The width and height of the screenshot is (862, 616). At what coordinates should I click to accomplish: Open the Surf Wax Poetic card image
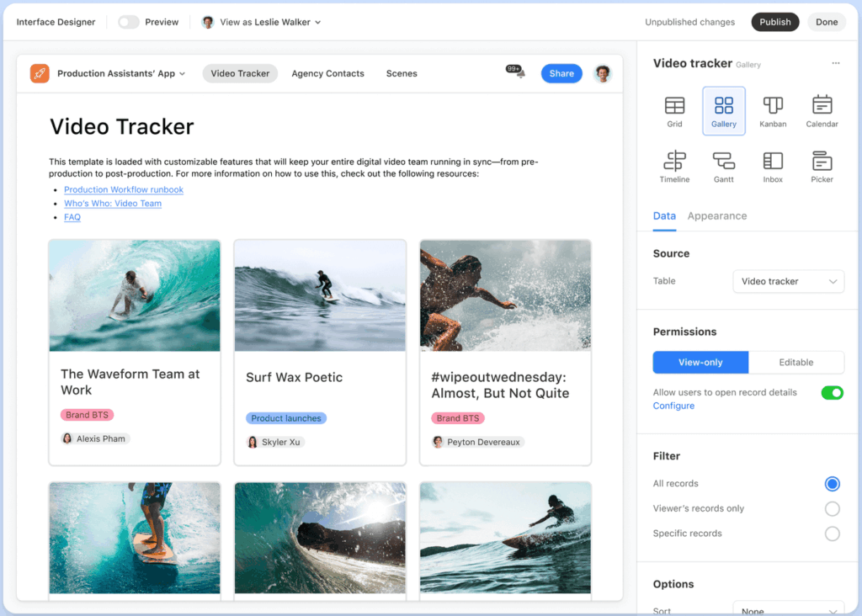pyautogui.click(x=320, y=295)
